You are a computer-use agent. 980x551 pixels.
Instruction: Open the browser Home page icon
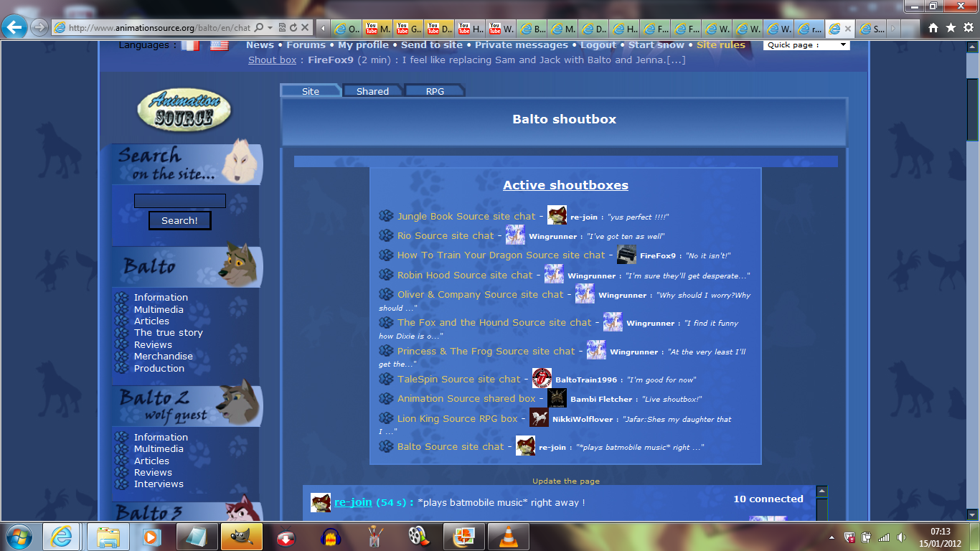pos(933,28)
